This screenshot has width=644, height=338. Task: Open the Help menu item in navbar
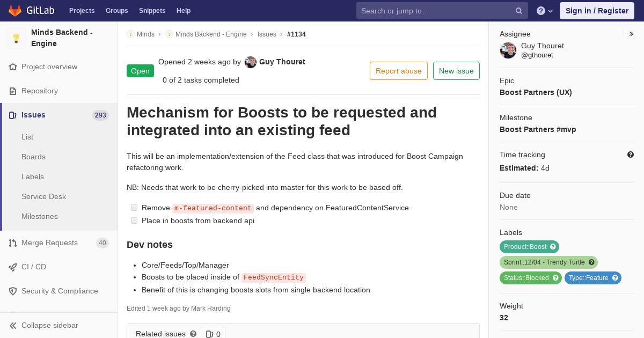click(184, 11)
